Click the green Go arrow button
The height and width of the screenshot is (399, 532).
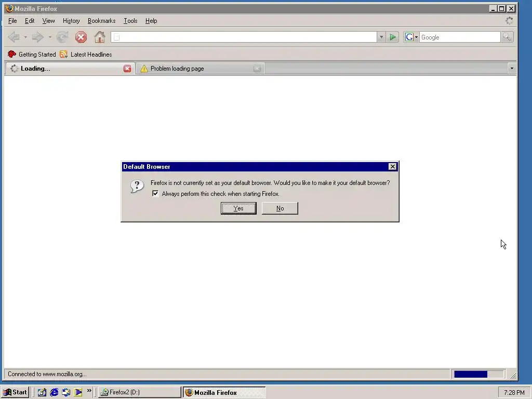(x=393, y=37)
